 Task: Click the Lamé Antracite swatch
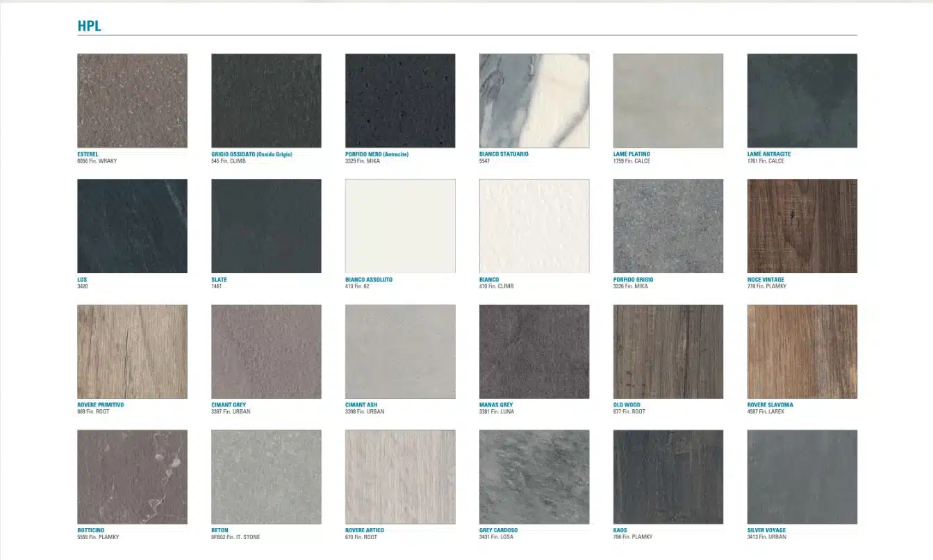(802, 101)
